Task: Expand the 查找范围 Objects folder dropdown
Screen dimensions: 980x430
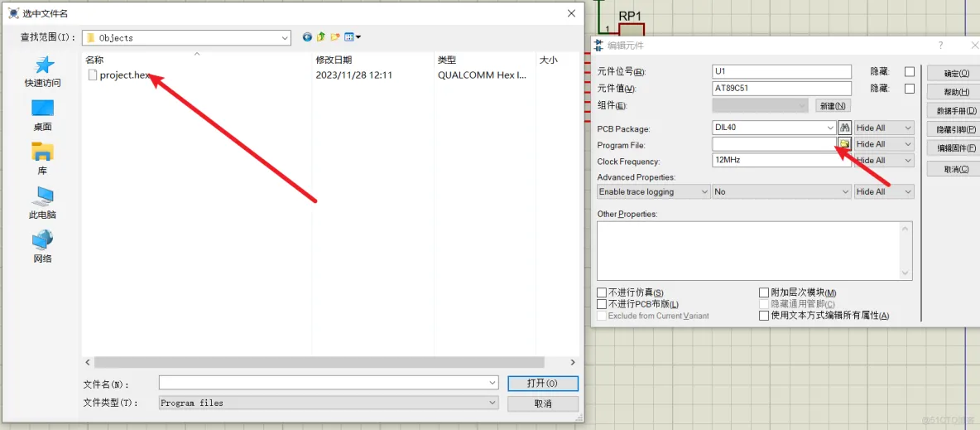Action: tap(285, 37)
